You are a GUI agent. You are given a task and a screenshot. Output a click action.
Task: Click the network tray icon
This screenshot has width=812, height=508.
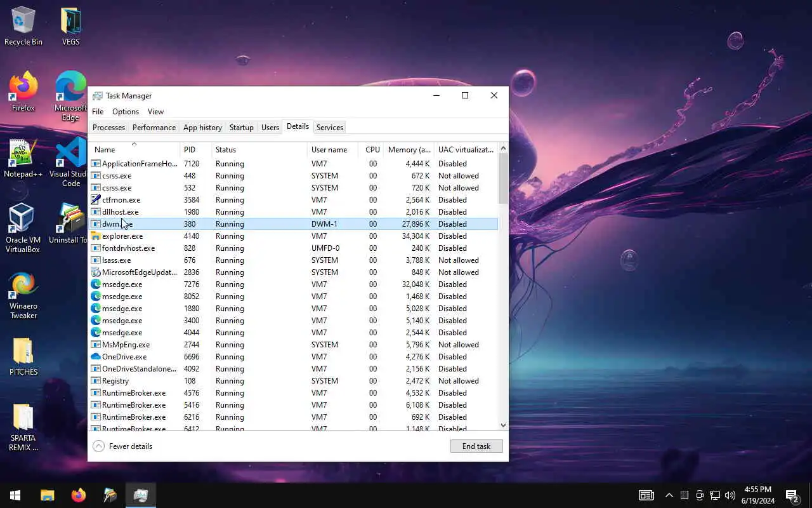715,495
